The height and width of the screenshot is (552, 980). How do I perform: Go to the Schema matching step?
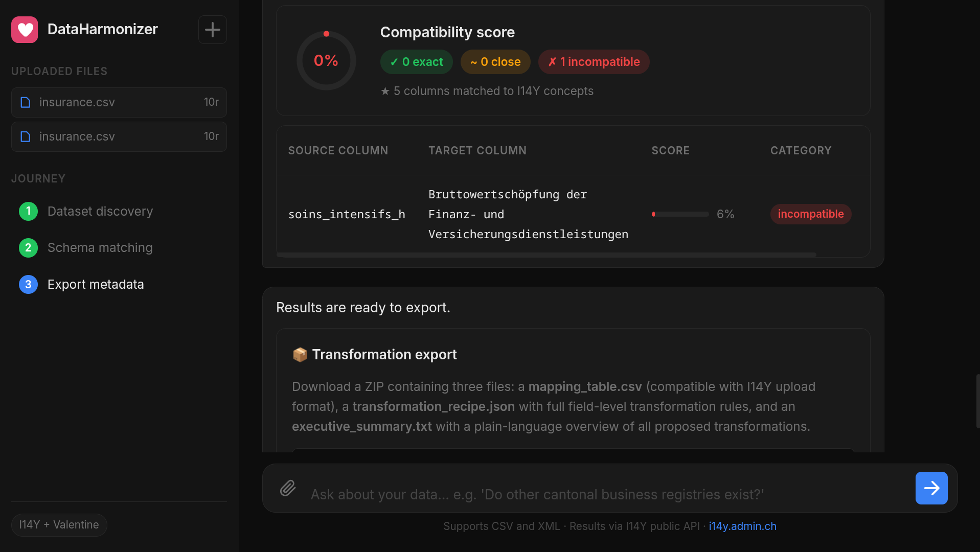(100, 248)
